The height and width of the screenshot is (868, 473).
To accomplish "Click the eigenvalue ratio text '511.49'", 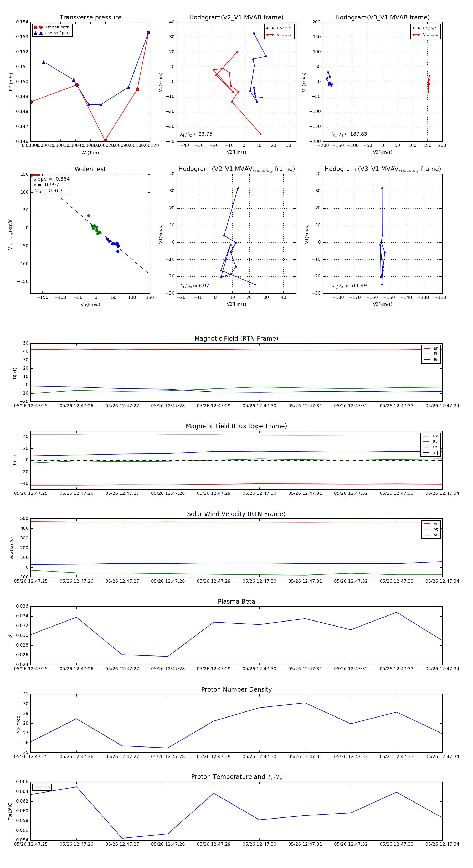I will pos(358,286).
